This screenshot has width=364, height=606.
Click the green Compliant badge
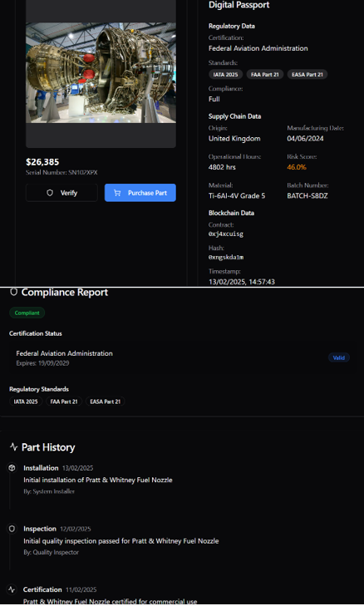[x=27, y=313]
